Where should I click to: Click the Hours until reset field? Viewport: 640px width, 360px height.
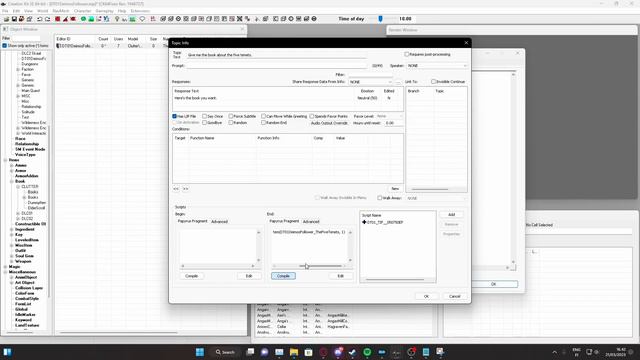point(393,123)
